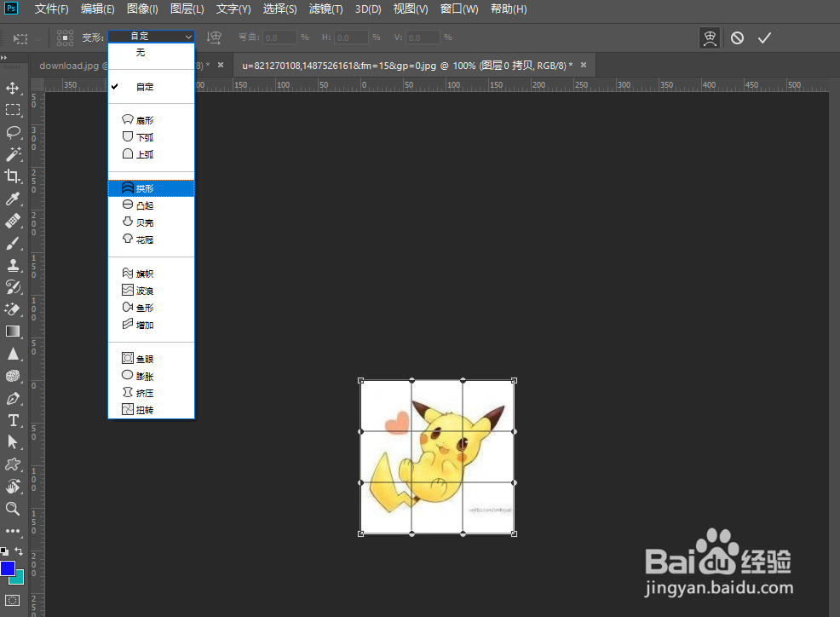
Task: Close the download.jpg document tab
Action: [221, 65]
